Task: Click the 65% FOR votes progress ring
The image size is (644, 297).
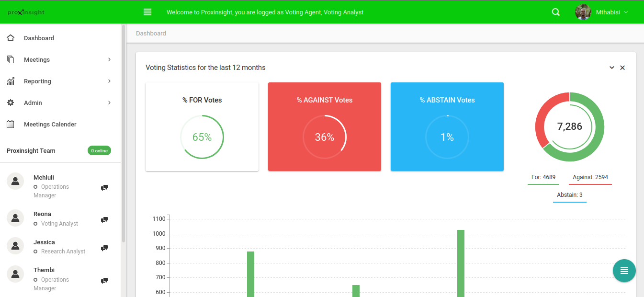Action: pos(202,137)
